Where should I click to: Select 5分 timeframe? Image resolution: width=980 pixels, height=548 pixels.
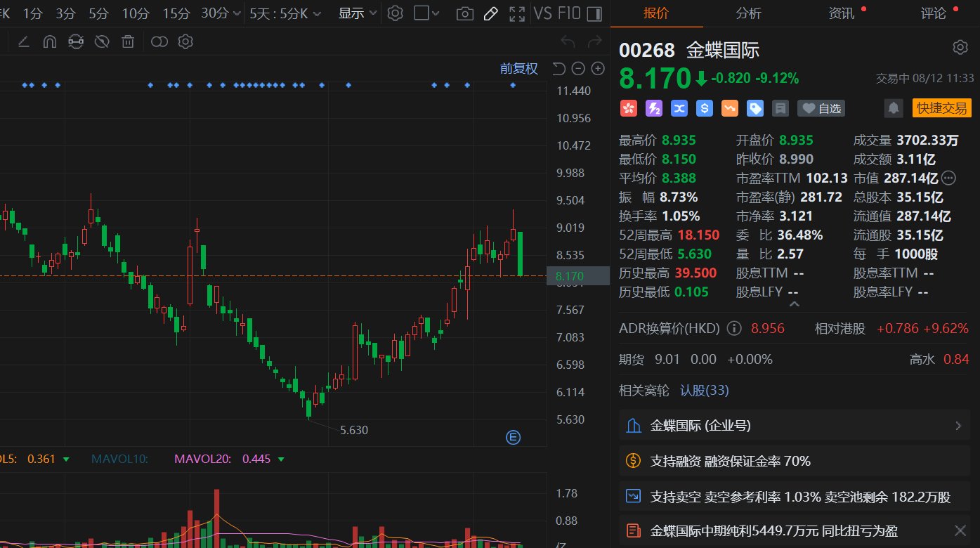coord(99,13)
